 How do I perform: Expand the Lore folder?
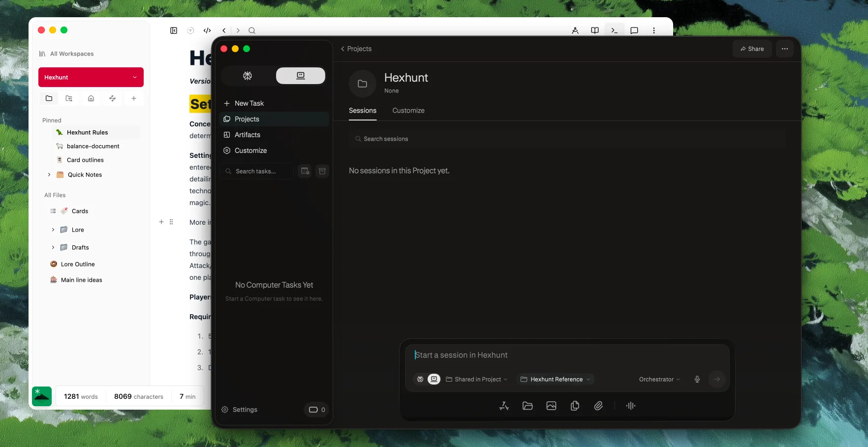pyautogui.click(x=53, y=230)
